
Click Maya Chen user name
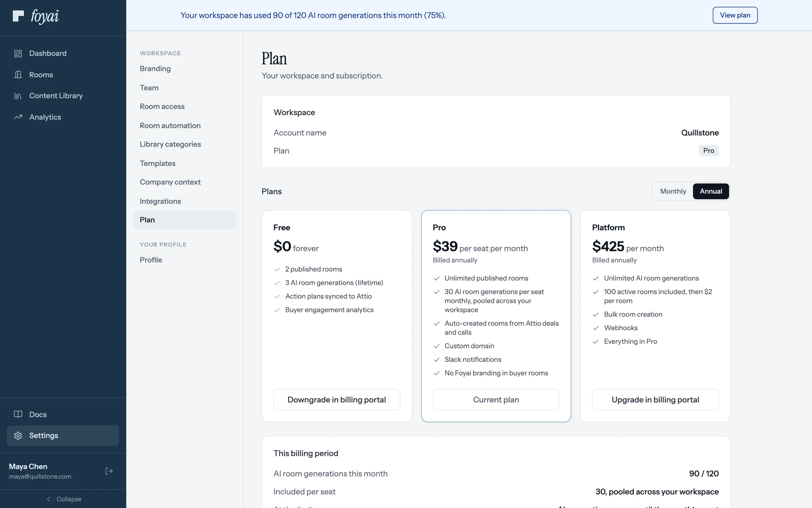coord(28,466)
